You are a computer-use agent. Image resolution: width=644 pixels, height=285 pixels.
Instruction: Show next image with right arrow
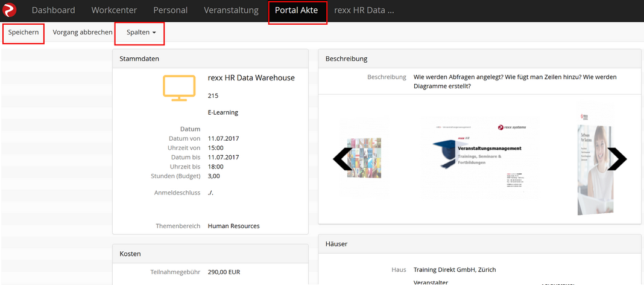coord(617,159)
